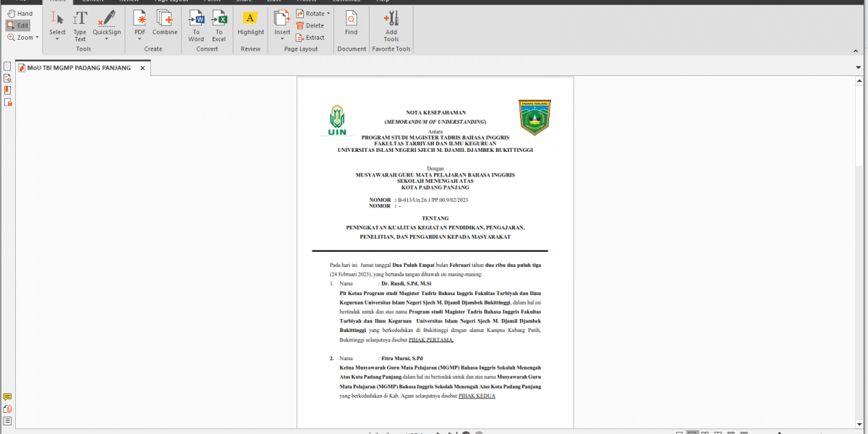The image size is (868, 434).
Task: Expand the arrow under Insert
Action: tap(282, 39)
